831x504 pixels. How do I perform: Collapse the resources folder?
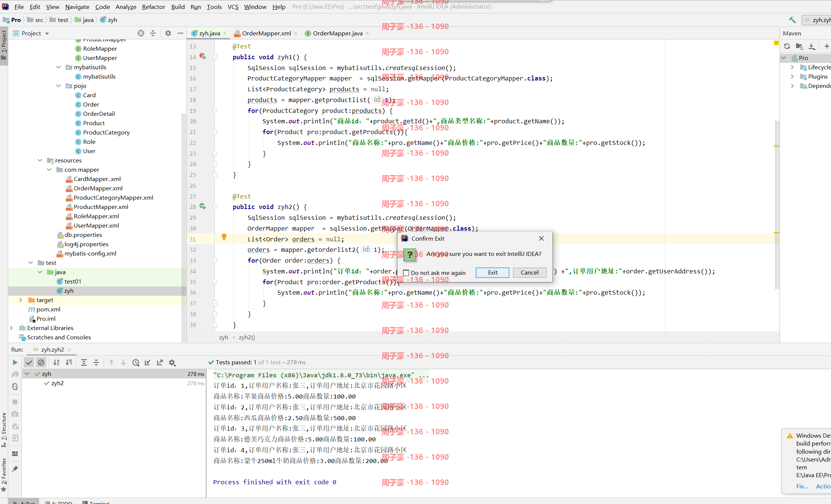click(x=40, y=160)
